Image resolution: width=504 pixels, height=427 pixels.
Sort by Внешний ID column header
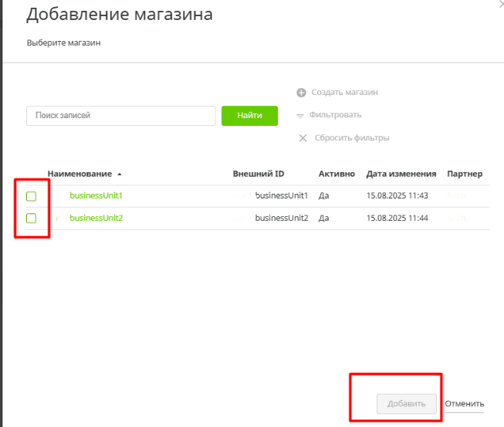[x=257, y=174]
